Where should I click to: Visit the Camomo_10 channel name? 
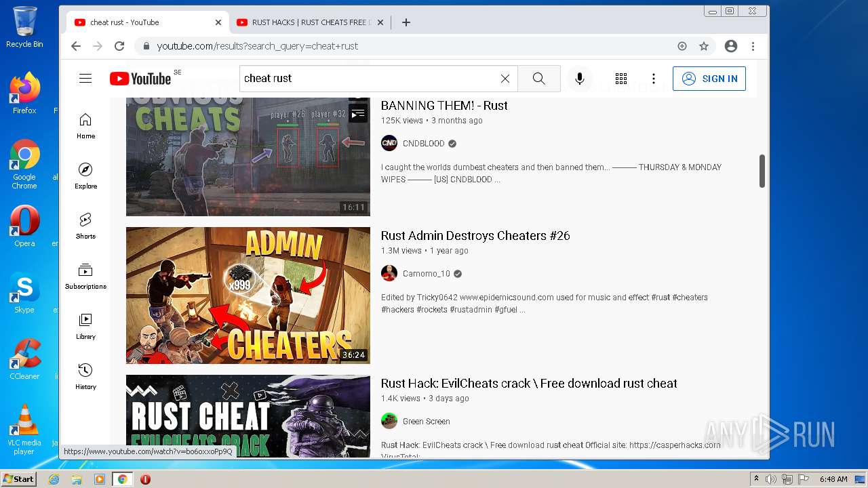click(427, 274)
